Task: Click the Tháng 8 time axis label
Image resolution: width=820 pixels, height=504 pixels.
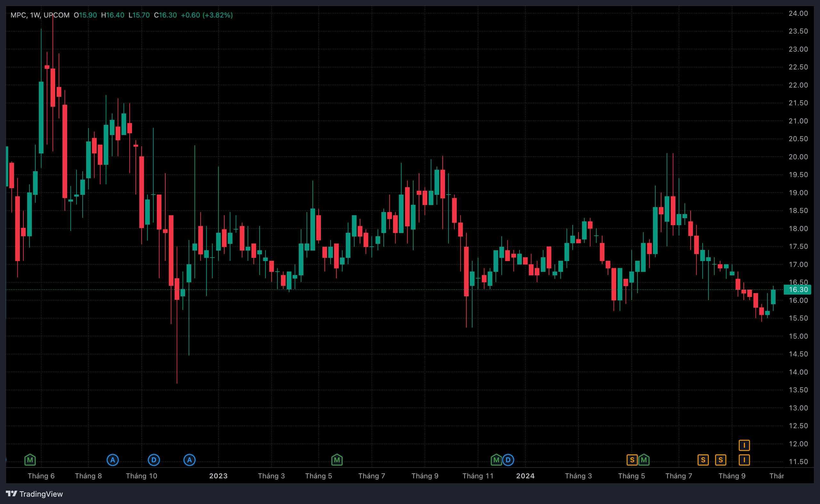Action: tap(88, 476)
